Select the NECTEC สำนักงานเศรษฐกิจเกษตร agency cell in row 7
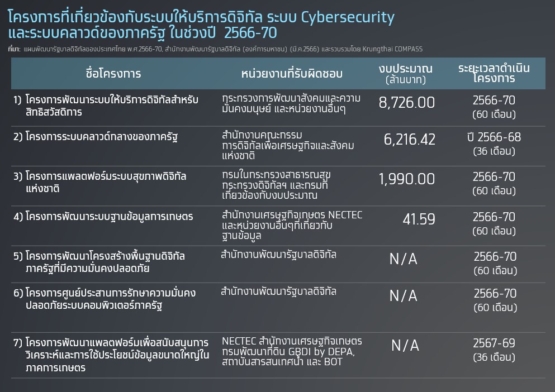Image resolution: width=555 pixels, height=392 pixels. pyautogui.click(x=292, y=351)
